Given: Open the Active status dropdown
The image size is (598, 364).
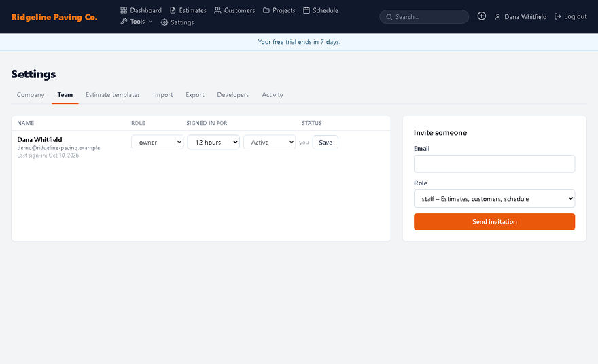Looking at the screenshot, I should [269, 142].
